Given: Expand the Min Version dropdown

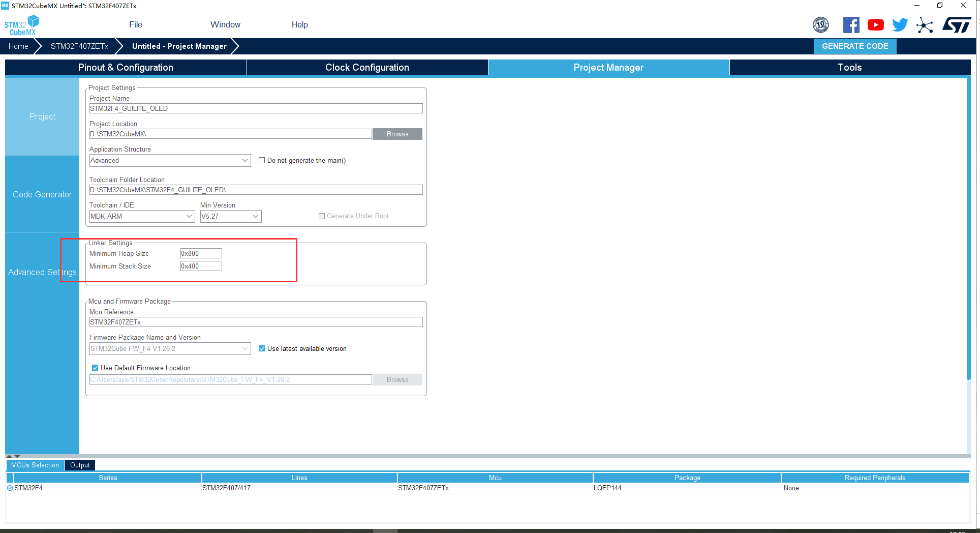Looking at the screenshot, I should [256, 216].
